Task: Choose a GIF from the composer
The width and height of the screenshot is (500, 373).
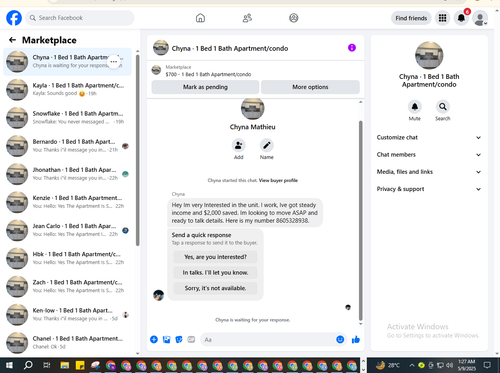Action: tap(191, 339)
